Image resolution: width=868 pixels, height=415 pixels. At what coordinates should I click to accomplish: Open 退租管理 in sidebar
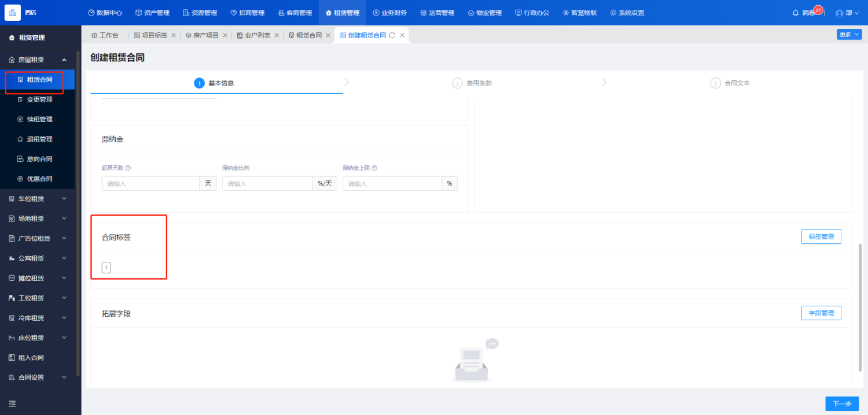click(x=38, y=139)
